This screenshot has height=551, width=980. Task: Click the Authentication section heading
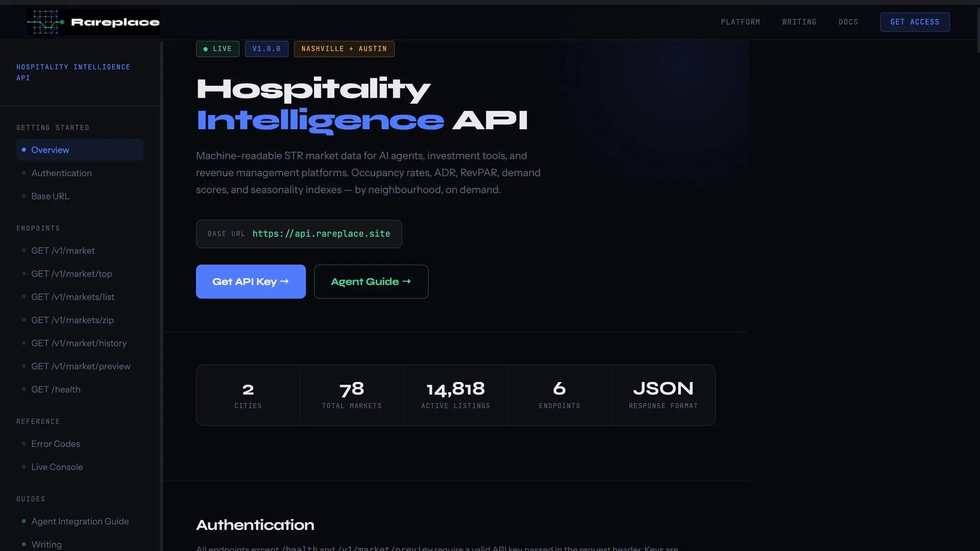tap(255, 525)
